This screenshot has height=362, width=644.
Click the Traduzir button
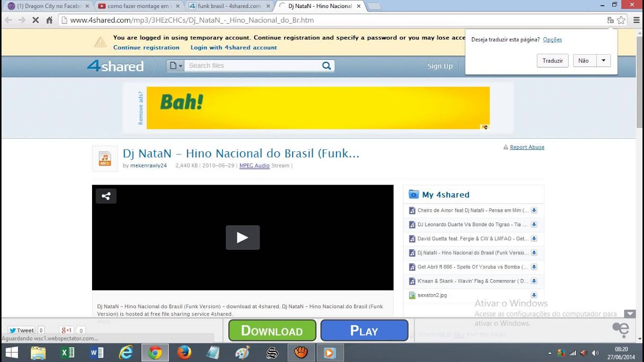point(552,60)
